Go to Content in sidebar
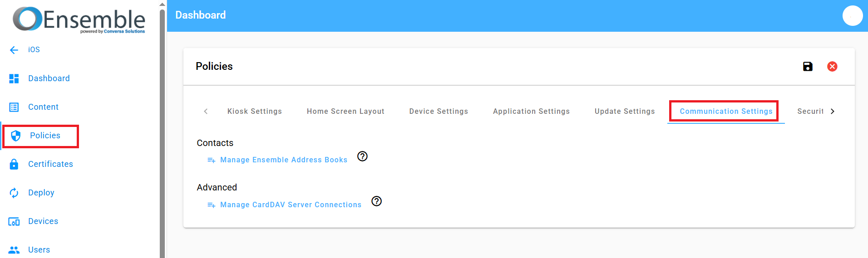Image resolution: width=868 pixels, height=258 pixels. [43, 107]
